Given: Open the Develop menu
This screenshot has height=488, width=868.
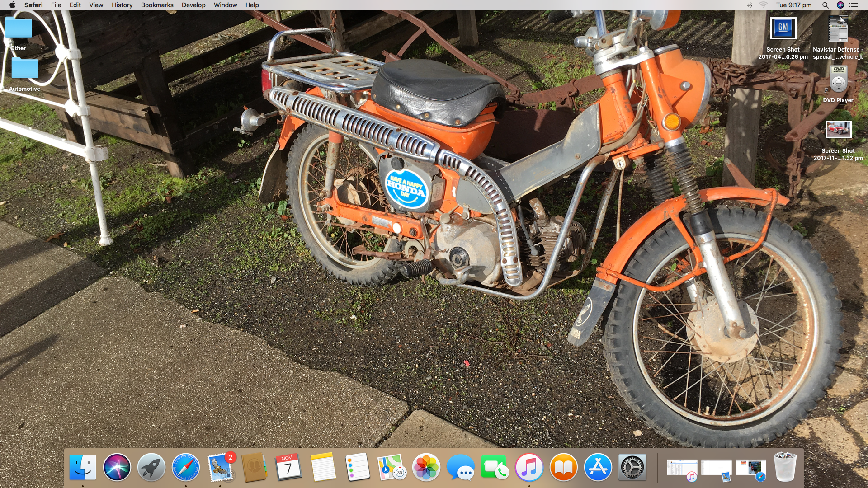Looking at the screenshot, I should click(x=193, y=5).
